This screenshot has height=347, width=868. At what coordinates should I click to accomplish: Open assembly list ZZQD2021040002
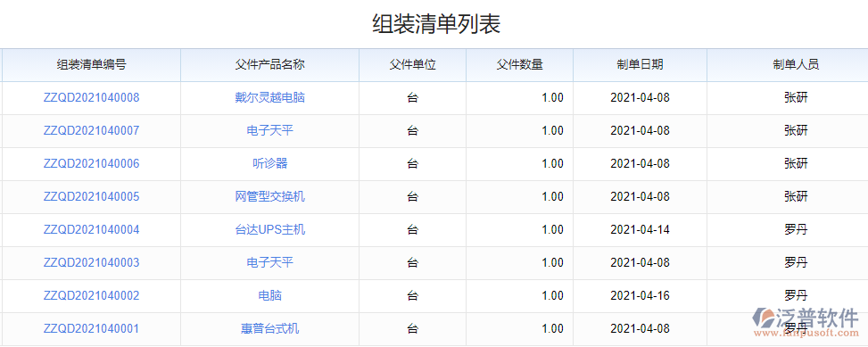click(91, 295)
